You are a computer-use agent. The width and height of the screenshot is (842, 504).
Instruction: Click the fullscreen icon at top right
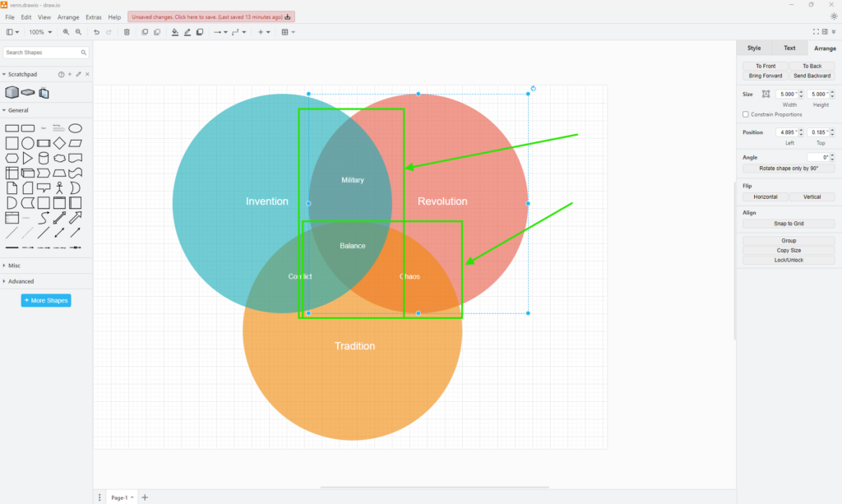(x=816, y=32)
